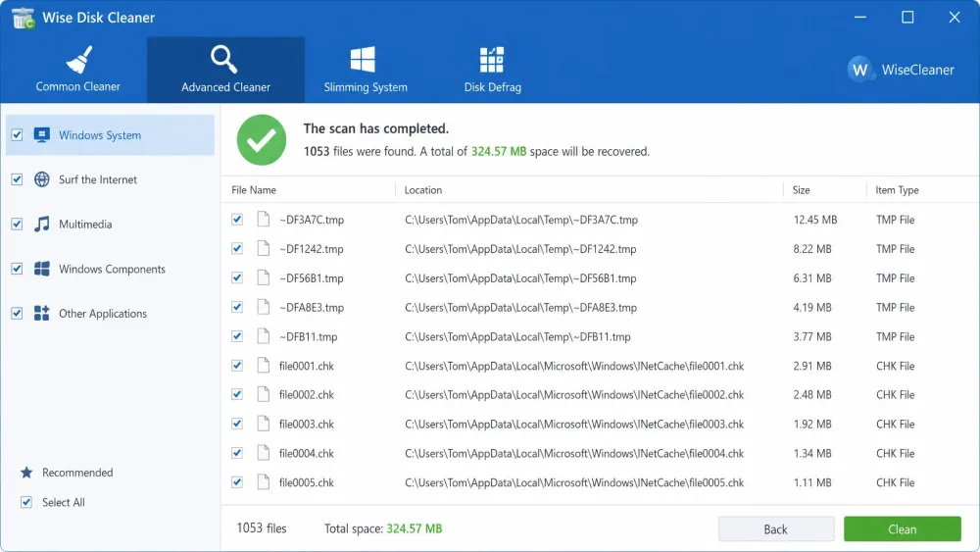The height and width of the screenshot is (552, 980).
Task: Click the file0004.chk location path
Action: coord(574,453)
